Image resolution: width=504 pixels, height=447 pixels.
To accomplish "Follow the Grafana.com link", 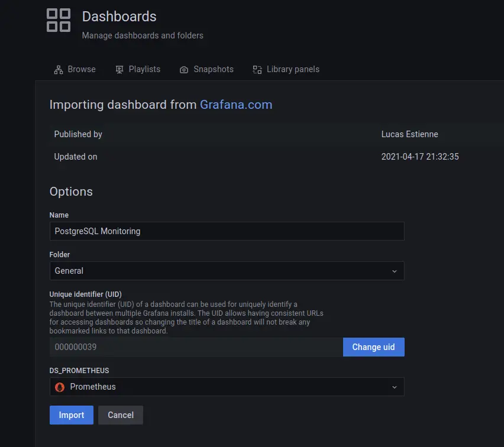I will (236, 105).
